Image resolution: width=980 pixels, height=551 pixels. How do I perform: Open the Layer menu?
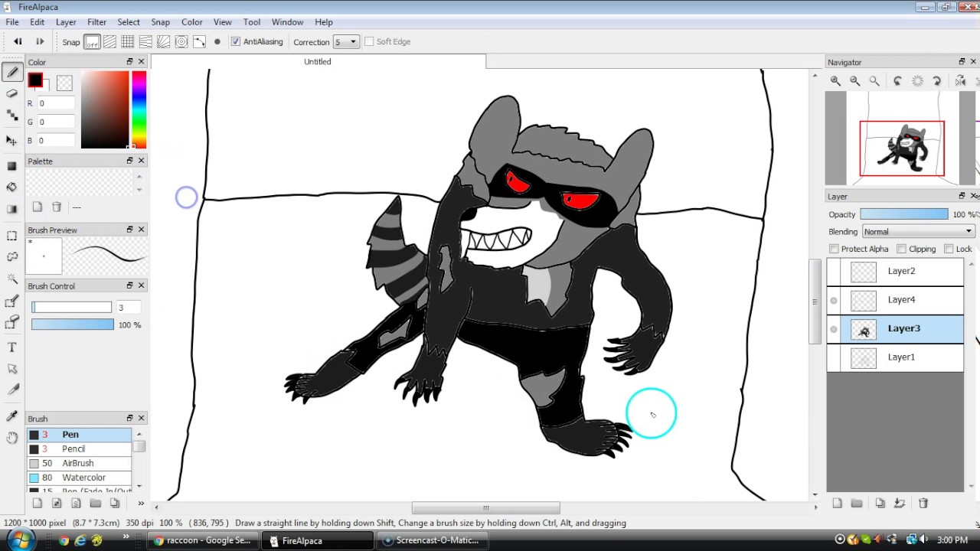point(66,22)
